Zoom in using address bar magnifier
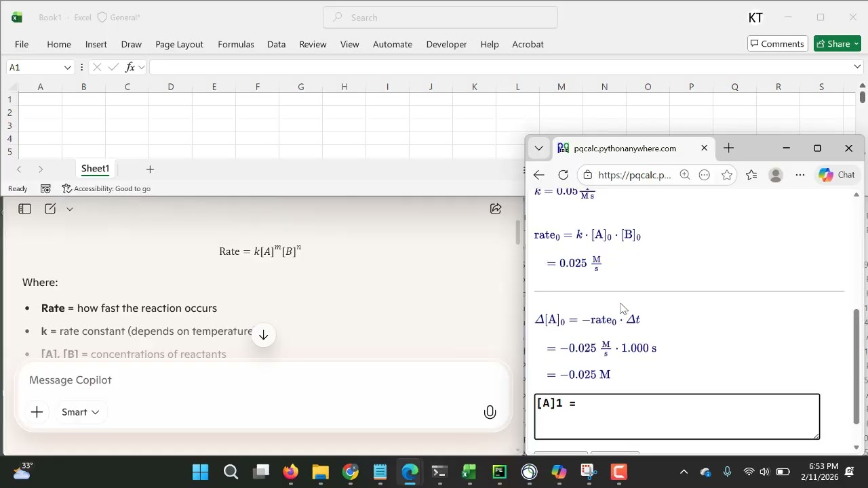868x488 pixels. tap(685, 175)
